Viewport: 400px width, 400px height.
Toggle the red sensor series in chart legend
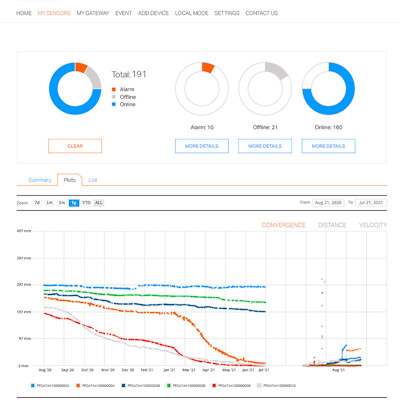click(231, 386)
